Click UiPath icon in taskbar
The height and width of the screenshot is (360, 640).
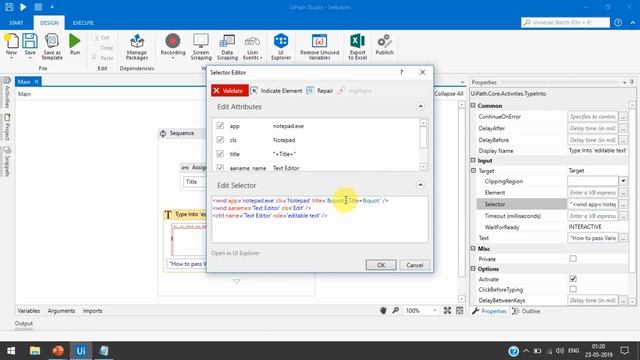coord(81,351)
